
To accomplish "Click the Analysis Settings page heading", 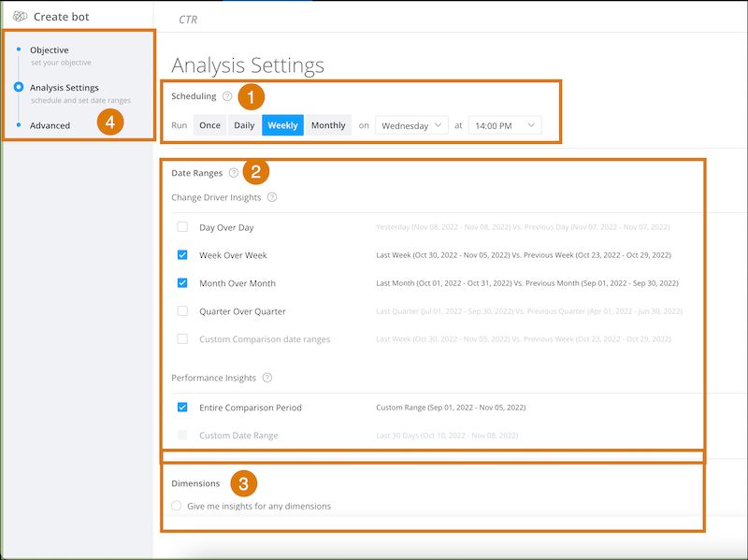I will [x=248, y=65].
